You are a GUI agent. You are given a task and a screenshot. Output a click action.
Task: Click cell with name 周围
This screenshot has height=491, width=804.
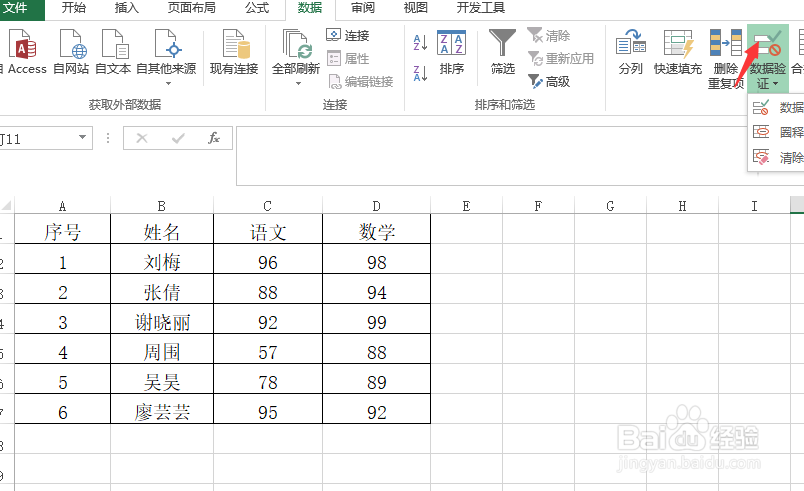point(162,349)
